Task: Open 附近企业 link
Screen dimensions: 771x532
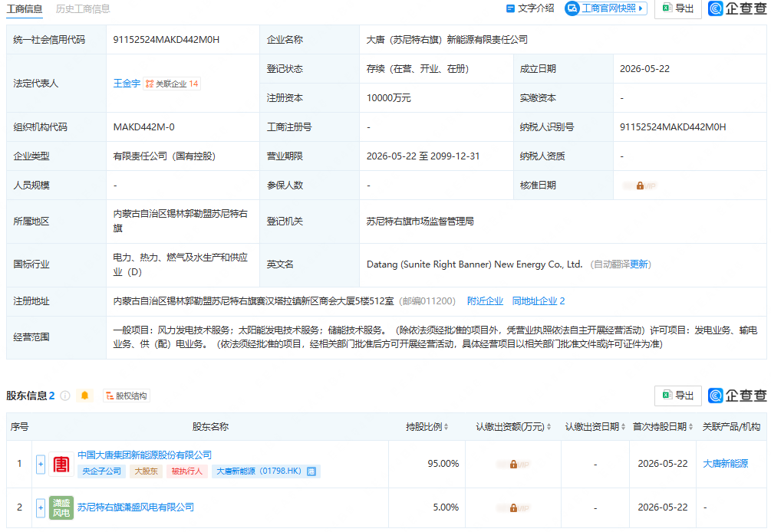Action: pyautogui.click(x=485, y=301)
